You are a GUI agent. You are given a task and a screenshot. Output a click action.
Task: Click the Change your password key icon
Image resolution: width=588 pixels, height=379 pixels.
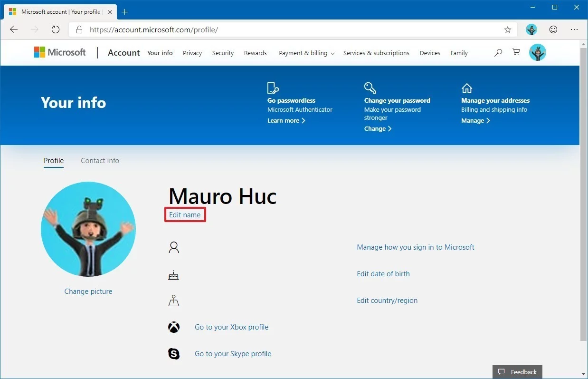point(370,88)
